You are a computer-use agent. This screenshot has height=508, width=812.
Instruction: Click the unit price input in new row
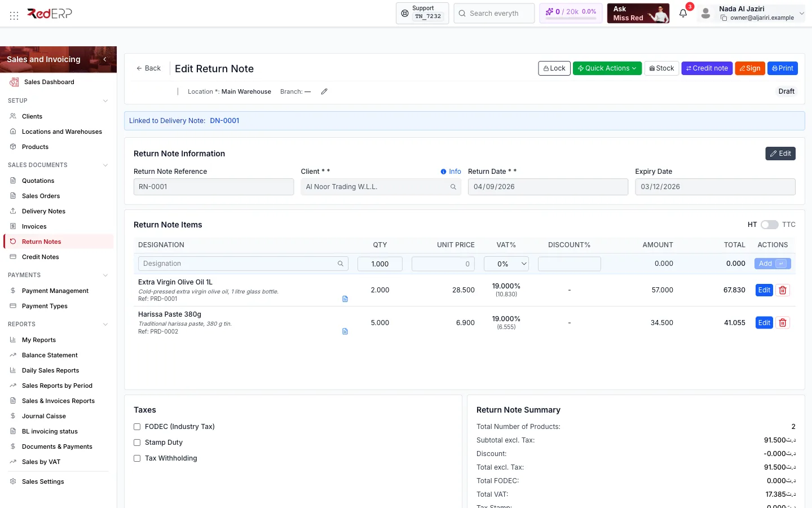443,264
